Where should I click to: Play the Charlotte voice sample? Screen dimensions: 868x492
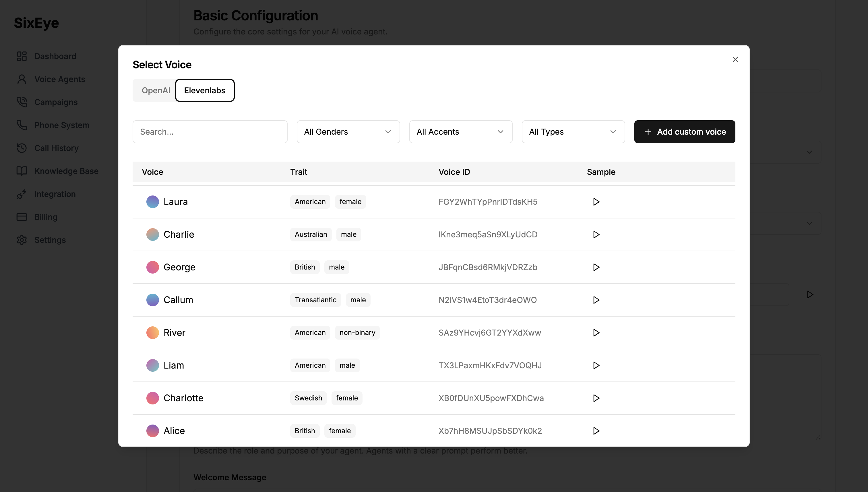[x=596, y=398]
